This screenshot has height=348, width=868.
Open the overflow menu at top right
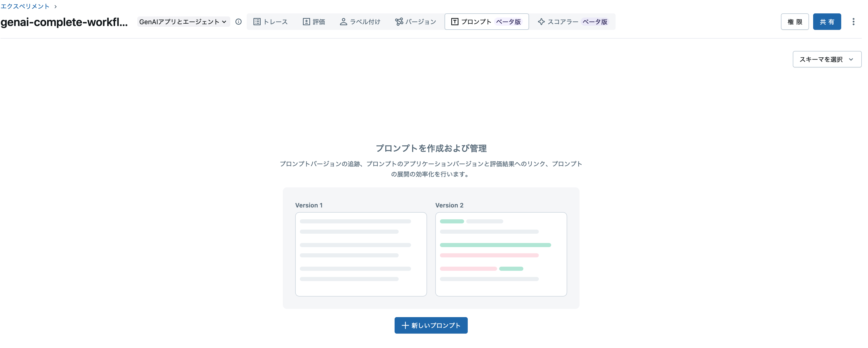coord(854,22)
